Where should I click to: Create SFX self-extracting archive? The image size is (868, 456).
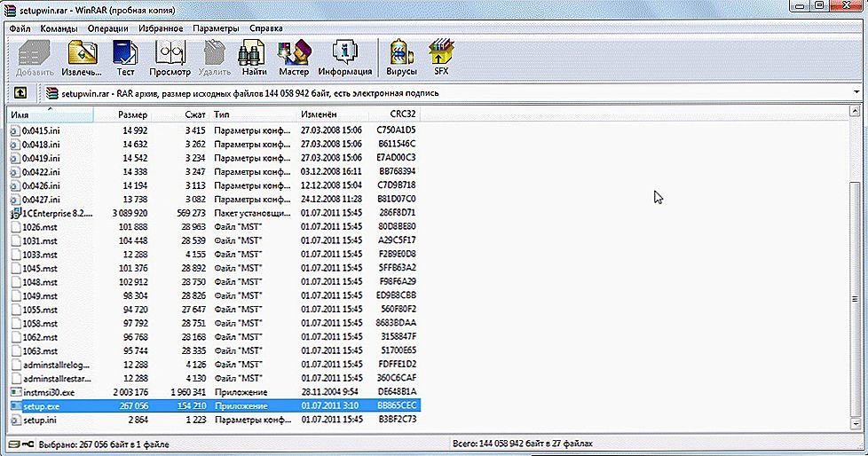[441, 58]
